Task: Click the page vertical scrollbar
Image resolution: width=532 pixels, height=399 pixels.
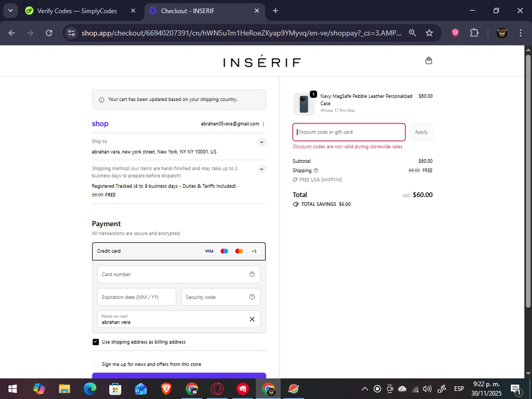Action: coord(528,181)
